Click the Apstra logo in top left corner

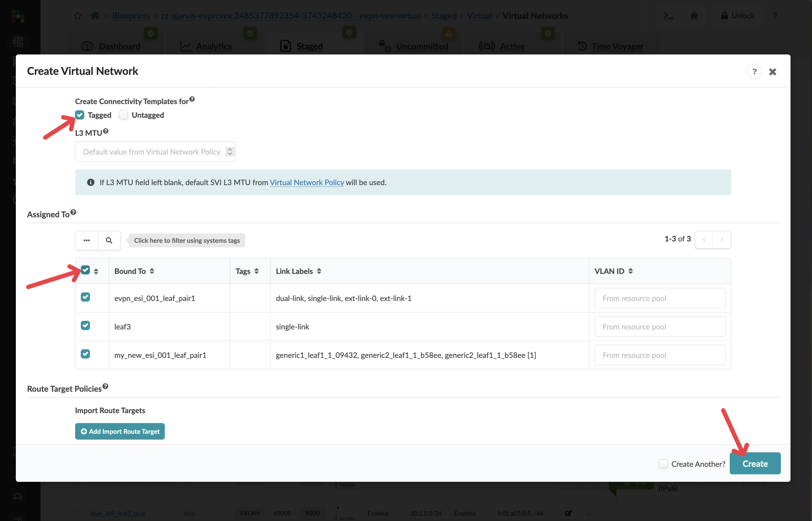coord(18,17)
